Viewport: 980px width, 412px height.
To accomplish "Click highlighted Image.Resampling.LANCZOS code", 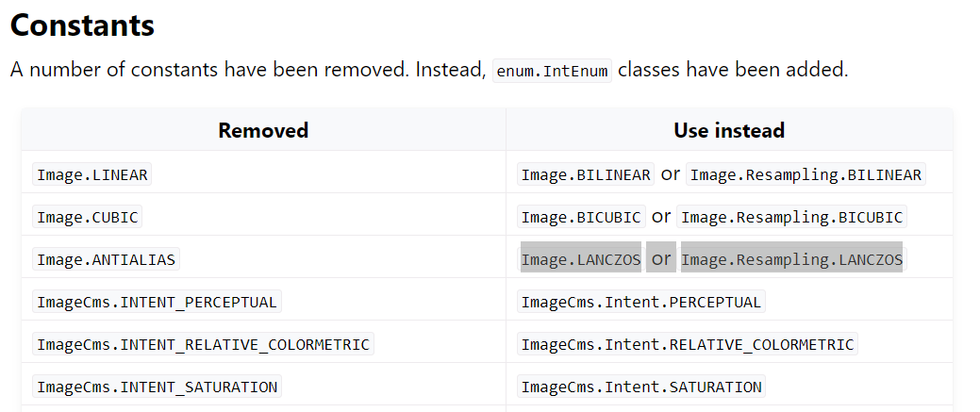I will (791, 259).
